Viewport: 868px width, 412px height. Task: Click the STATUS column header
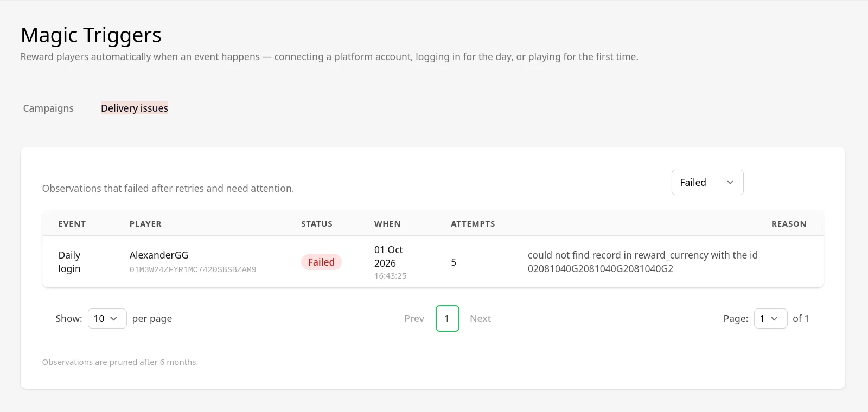[x=317, y=224]
